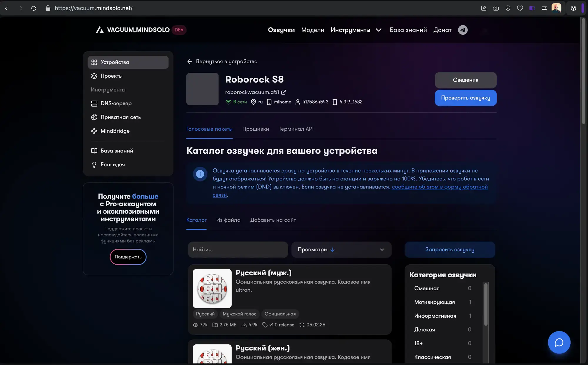The width and height of the screenshot is (588, 365).
Task: Click the browser back arrow
Action: tap(6, 8)
